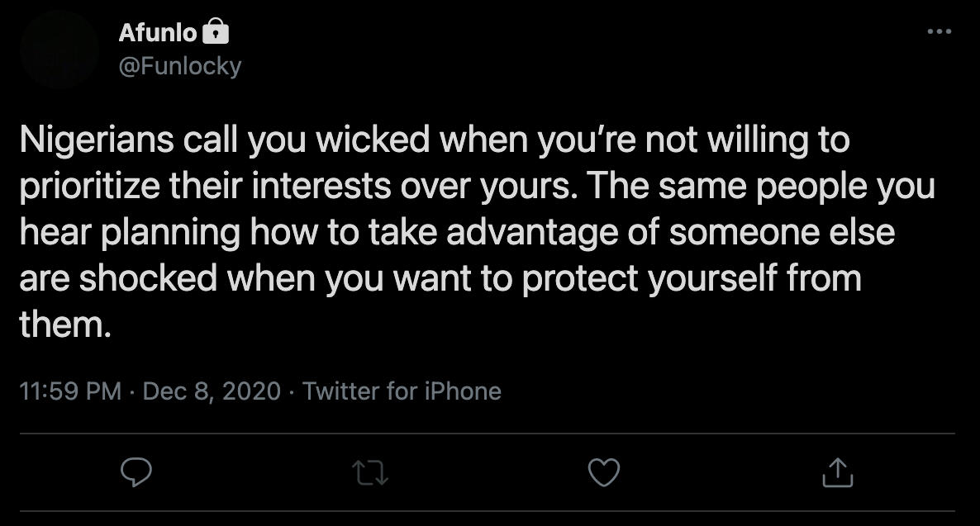Go to the @Funlocky handle
The width and height of the screenshot is (980, 526).
pos(180,65)
